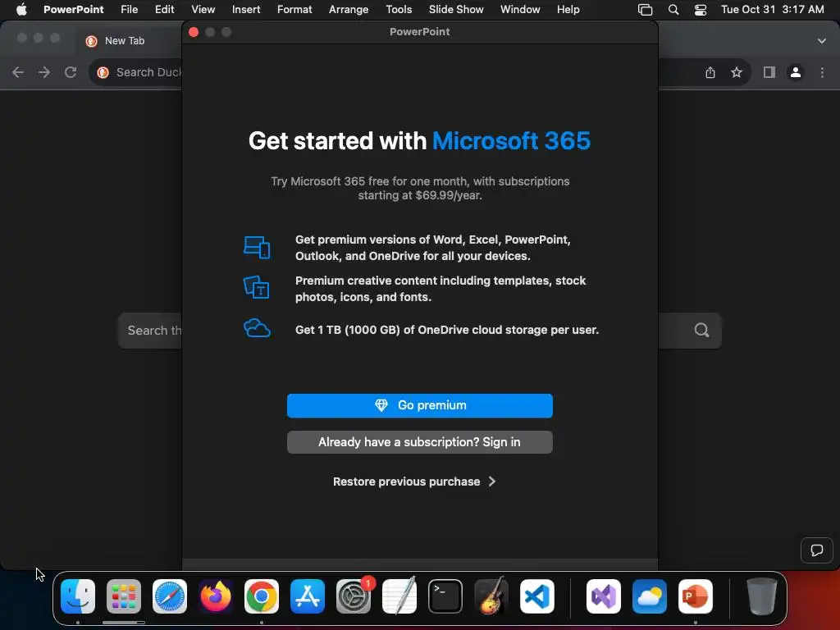Open Terminal from the Dock
Image resolution: width=840 pixels, height=630 pixels.
click(445, 596)
